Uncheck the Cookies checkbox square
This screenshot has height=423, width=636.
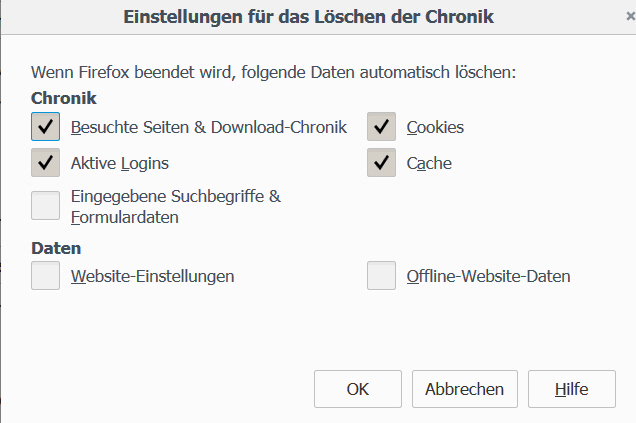tap(381, 127)
